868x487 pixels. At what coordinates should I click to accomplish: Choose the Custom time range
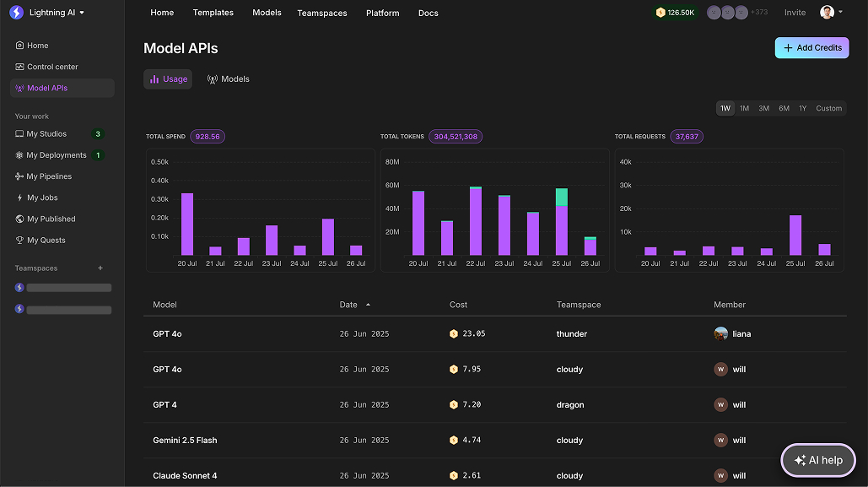coord(828,109)
